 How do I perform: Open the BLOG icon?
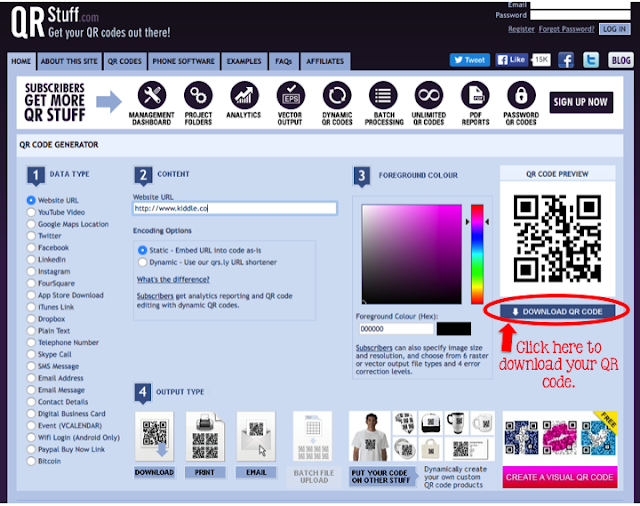621,60
